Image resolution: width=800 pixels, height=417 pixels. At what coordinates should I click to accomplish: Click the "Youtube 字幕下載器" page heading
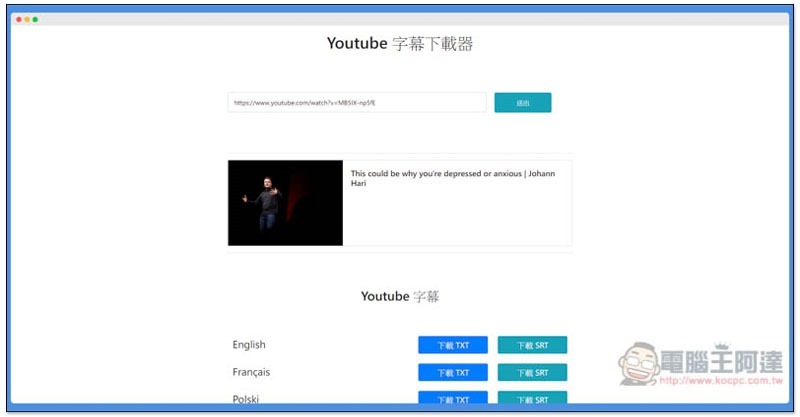click(400, 43)
